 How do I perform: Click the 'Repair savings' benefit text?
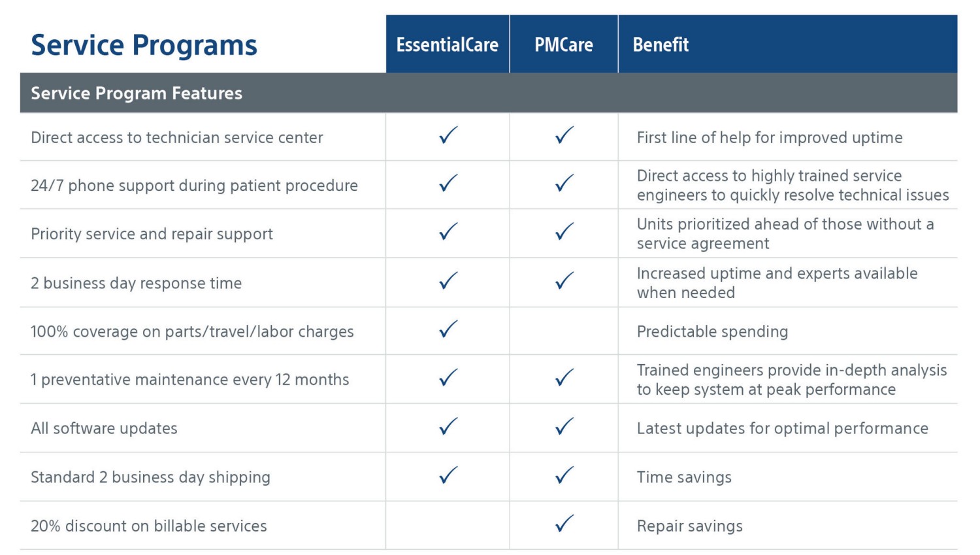point(689,526)
